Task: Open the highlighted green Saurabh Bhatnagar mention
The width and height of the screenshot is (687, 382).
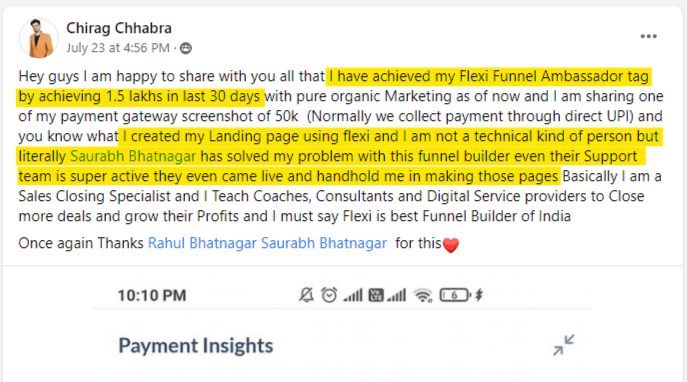Action: (133, 156)
